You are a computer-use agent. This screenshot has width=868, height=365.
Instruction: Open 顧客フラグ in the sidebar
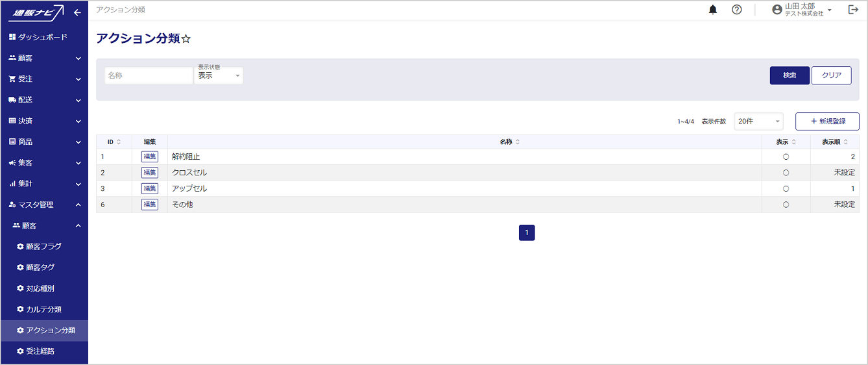[43, 247]
